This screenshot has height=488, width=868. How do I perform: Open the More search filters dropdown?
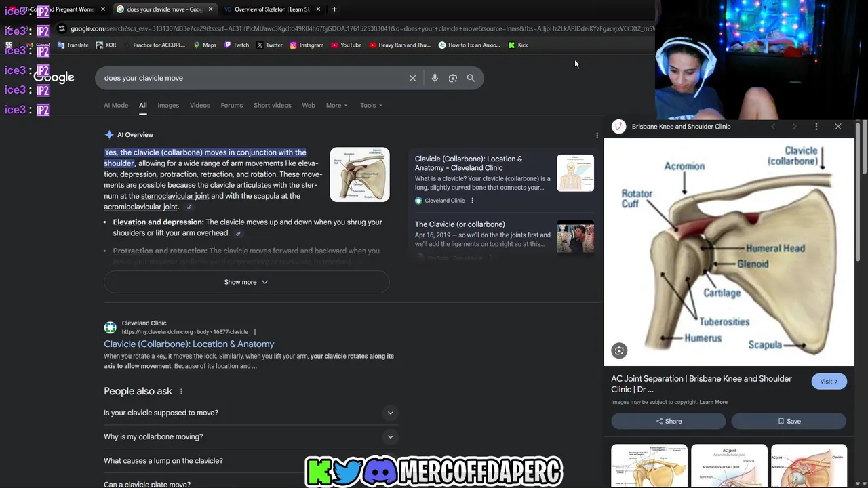pyautogui.click(x=336, y=105)
